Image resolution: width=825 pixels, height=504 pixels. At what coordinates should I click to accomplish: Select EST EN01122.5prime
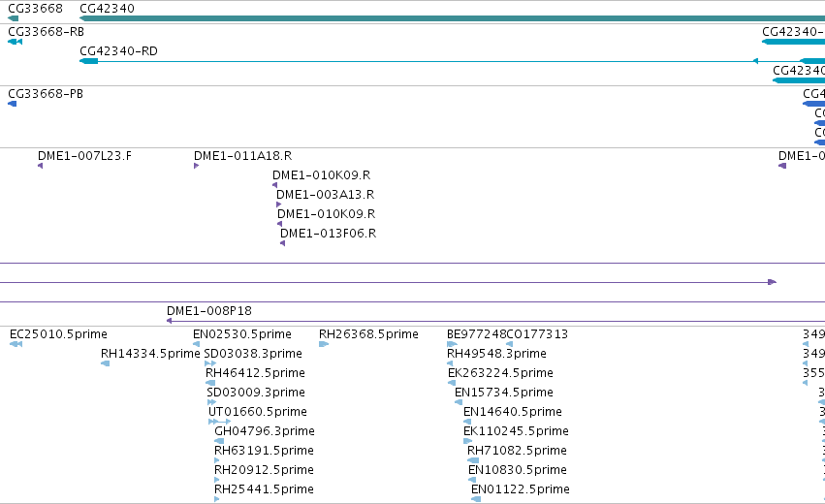click(521, 489)
